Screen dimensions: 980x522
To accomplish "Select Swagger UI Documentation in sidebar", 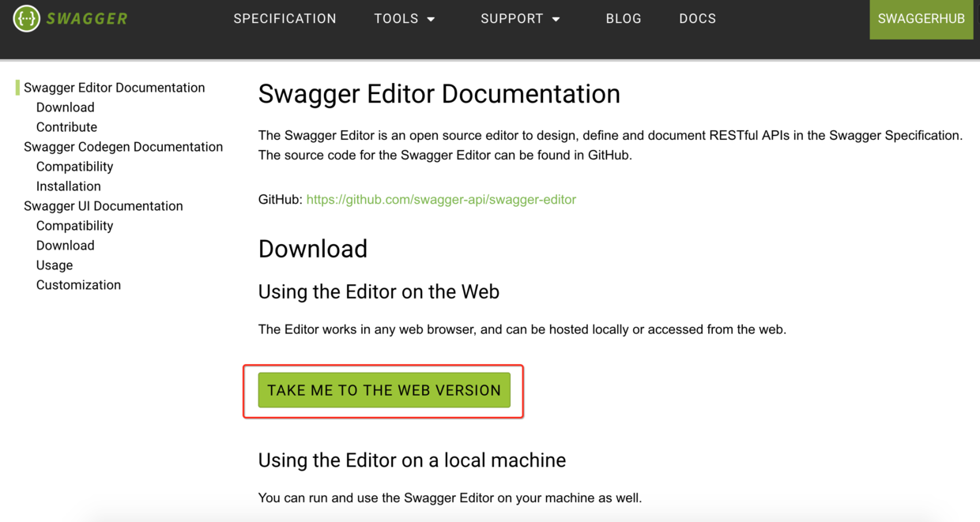I will point(103,206).
